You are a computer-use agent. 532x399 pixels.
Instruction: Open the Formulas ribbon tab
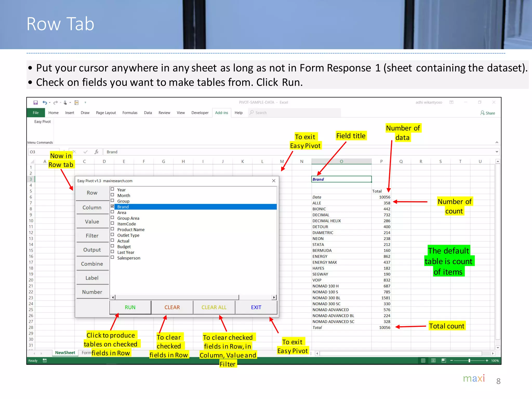tap(130, 113)
